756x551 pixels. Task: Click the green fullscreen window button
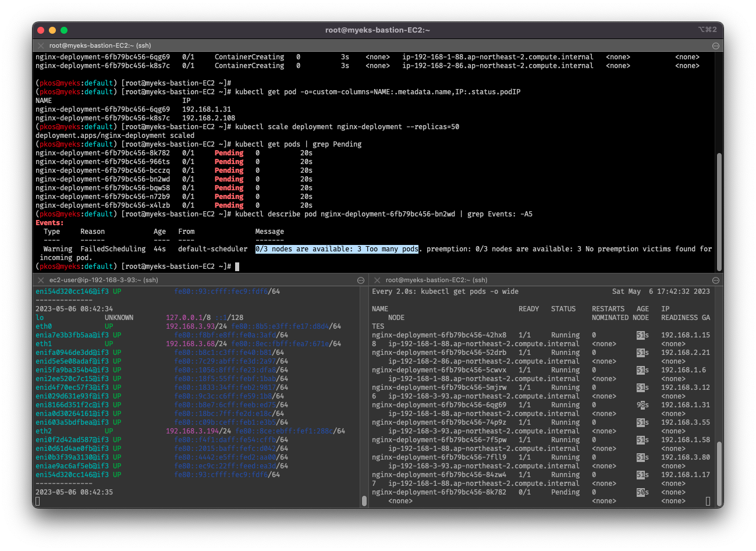[64, 30]
